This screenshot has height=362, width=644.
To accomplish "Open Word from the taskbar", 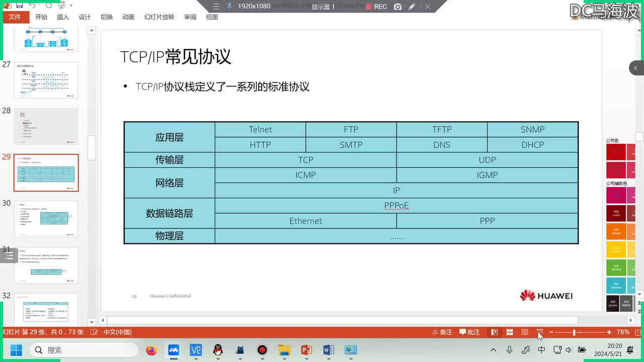I will [x=329, y=350].
